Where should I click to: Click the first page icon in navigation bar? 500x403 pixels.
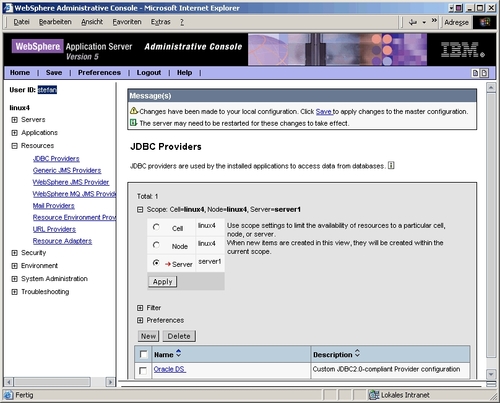pos(475,73)
